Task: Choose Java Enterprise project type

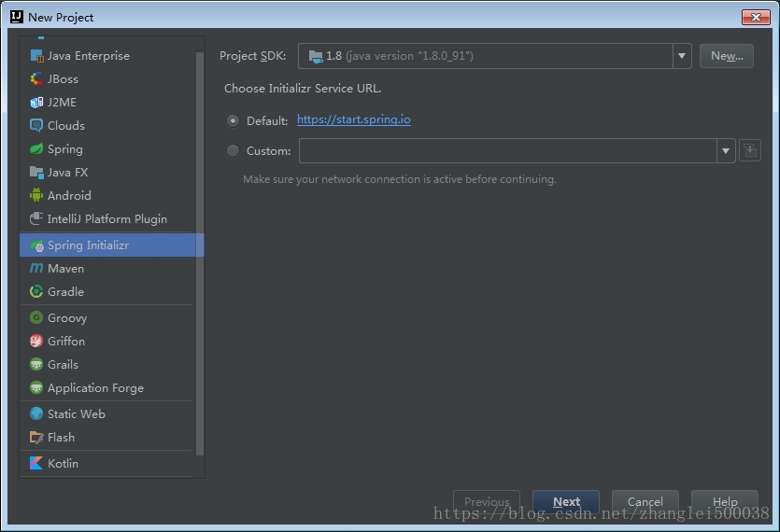Action: 89,56
